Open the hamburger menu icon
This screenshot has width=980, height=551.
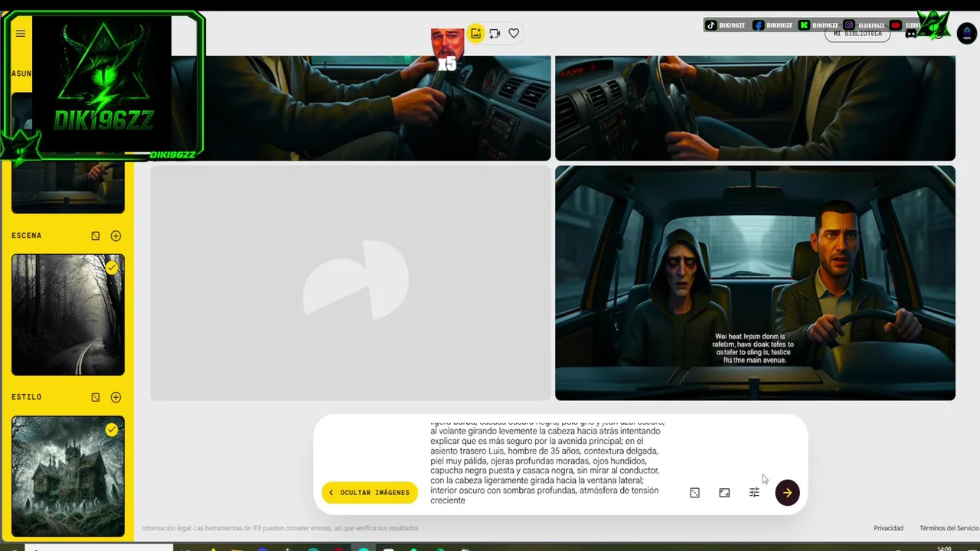[21, 34]
